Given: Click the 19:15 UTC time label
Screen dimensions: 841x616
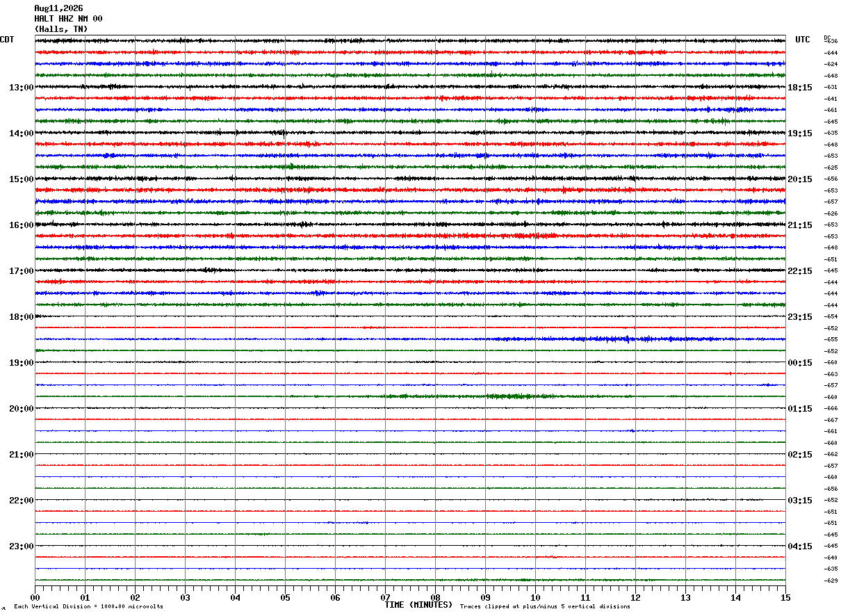Looking at the screenshot, I should tap(800, 133).
